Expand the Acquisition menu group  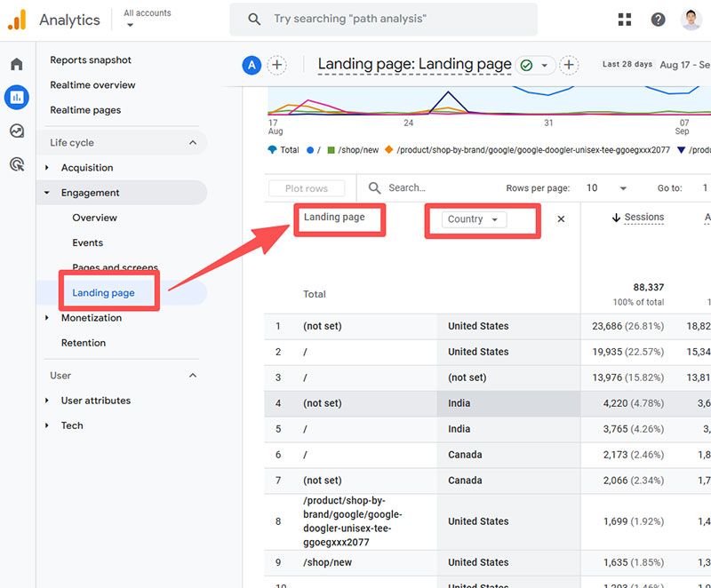pos(48,168)
